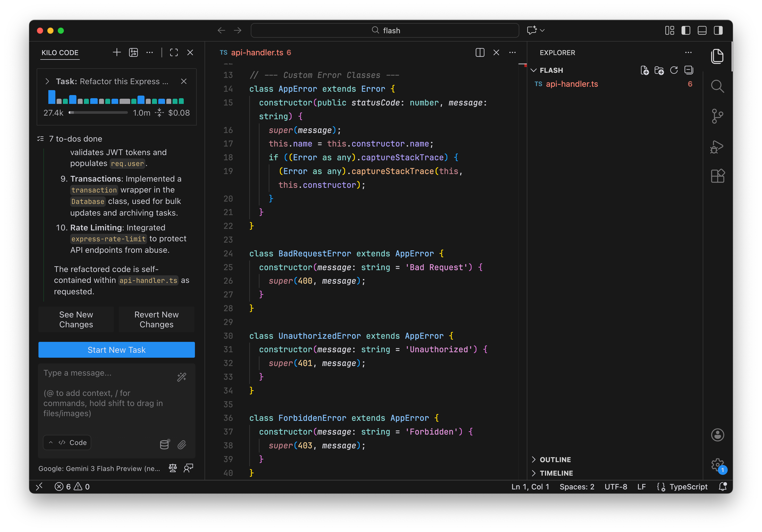Click the See New Changes button
This screenshot has height=532, width=762.
(x=76, y=320)
